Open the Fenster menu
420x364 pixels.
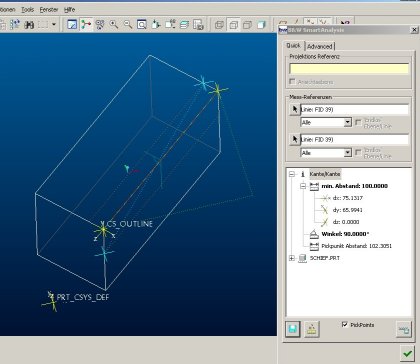click(x=49, y=9)
